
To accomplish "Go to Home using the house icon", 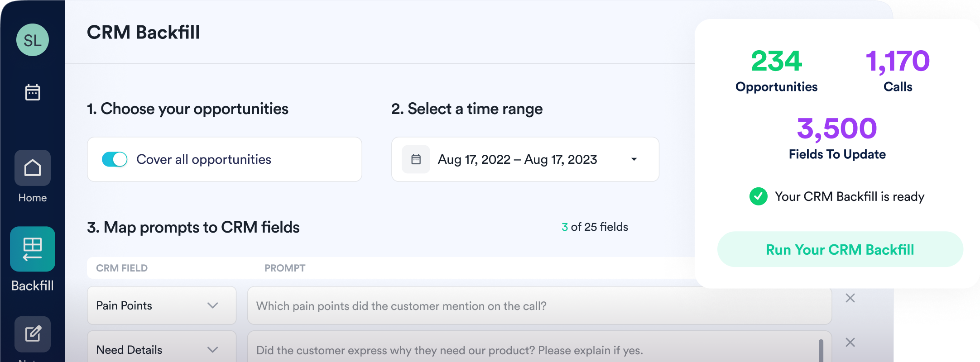I will 32,168.
